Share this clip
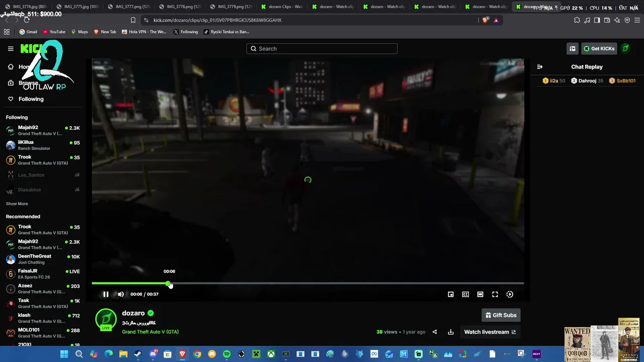This screenshot has height=362, width=644. coord(435,332)
